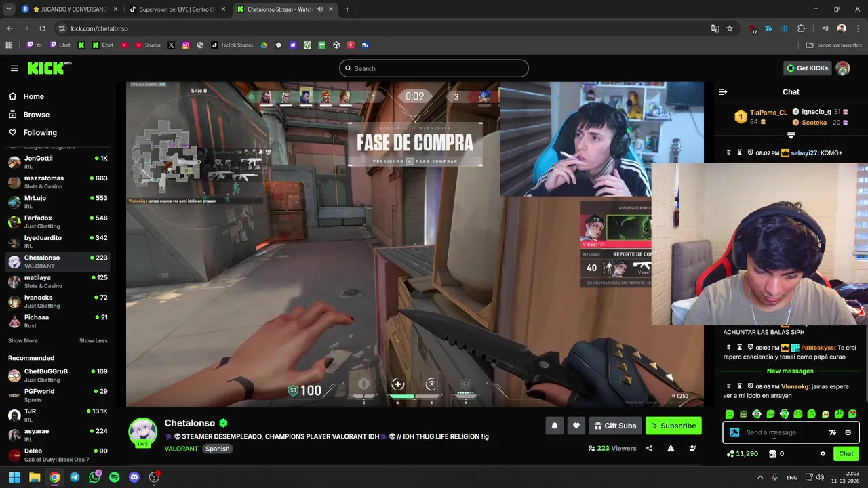868x488 pixels.
Task: Select the last quick emote with heart eyes
Action: point(852,414)
